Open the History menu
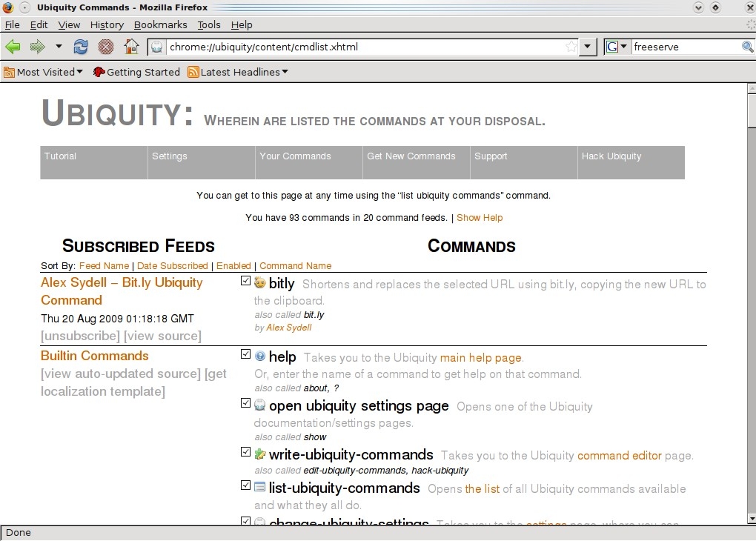Viewport: 756px width, 541px height. tap(107, 24)
